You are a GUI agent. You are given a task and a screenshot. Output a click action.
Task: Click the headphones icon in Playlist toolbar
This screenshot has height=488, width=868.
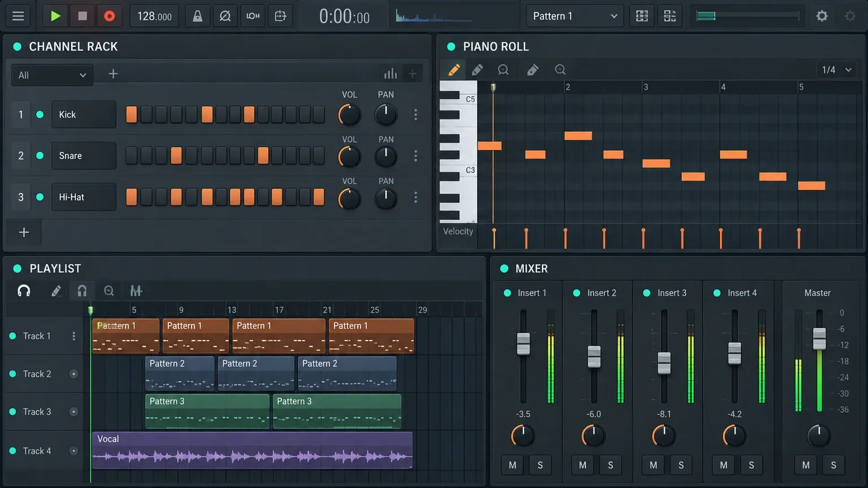click(x=24, y=291)
